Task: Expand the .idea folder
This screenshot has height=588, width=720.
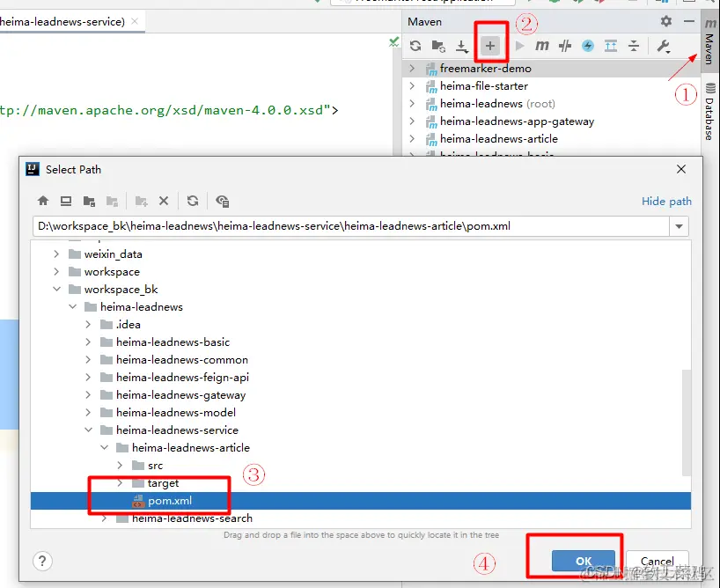Action: [x=88, y=324]
